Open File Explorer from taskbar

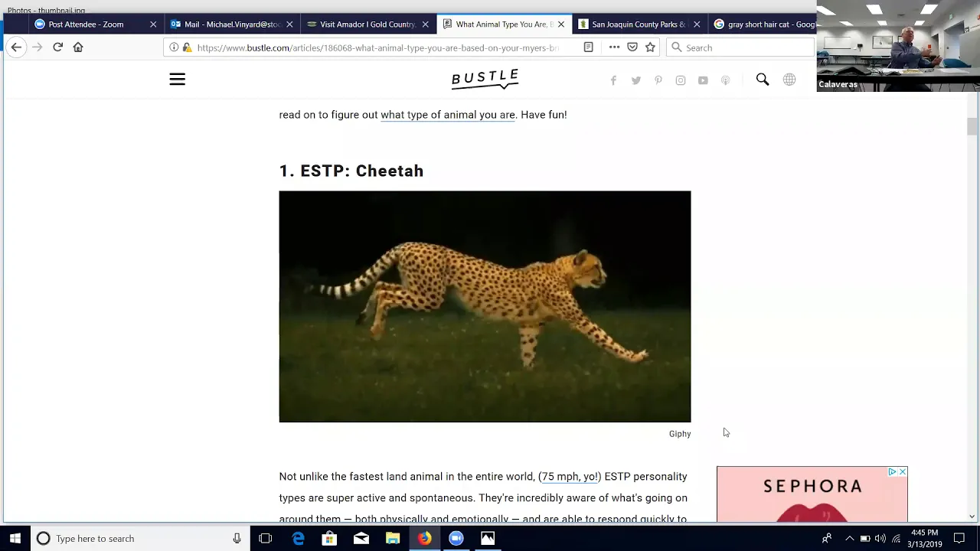point(392,539)
